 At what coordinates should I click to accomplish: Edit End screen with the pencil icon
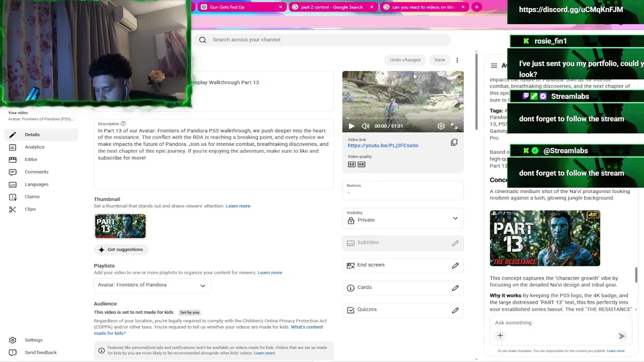455,265
